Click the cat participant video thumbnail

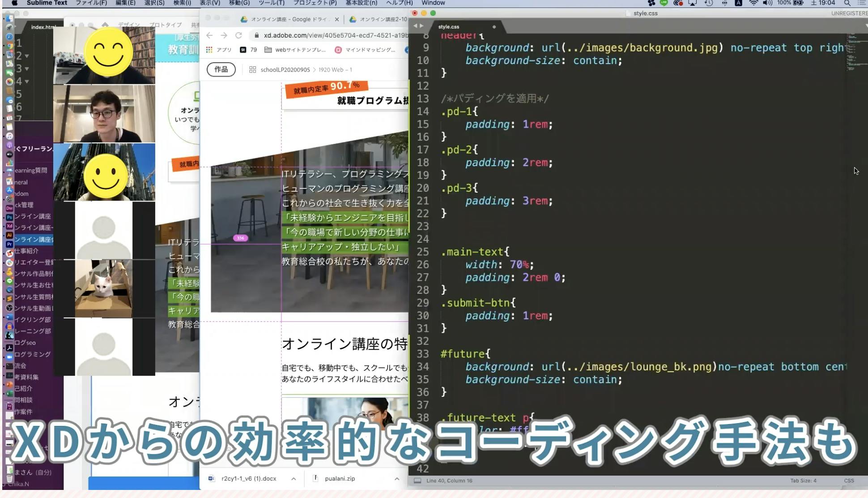coord(104,289)
